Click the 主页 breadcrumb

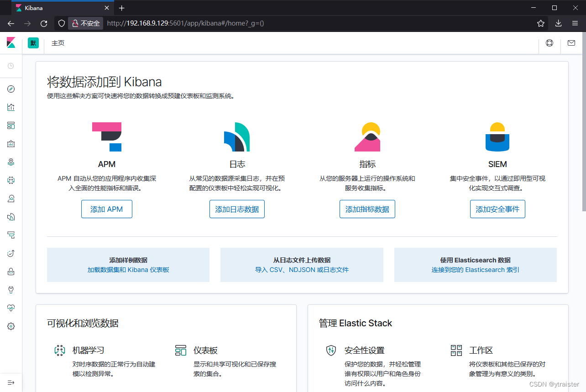58,43
